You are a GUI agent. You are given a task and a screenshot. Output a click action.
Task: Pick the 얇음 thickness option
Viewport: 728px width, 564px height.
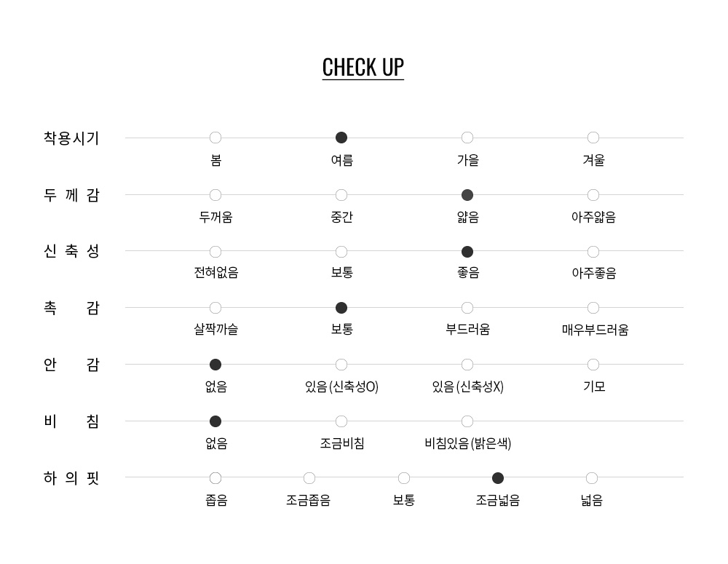[467, 195]
